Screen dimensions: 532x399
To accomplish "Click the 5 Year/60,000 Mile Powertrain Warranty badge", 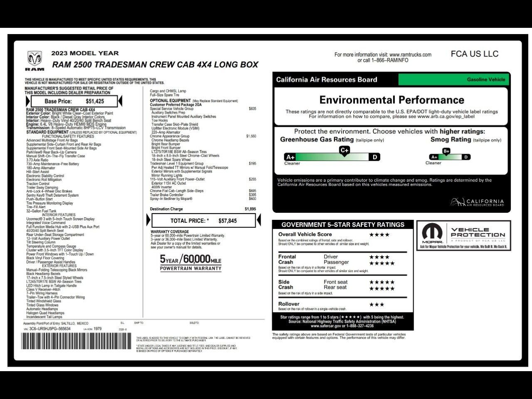I will (191, 263).
